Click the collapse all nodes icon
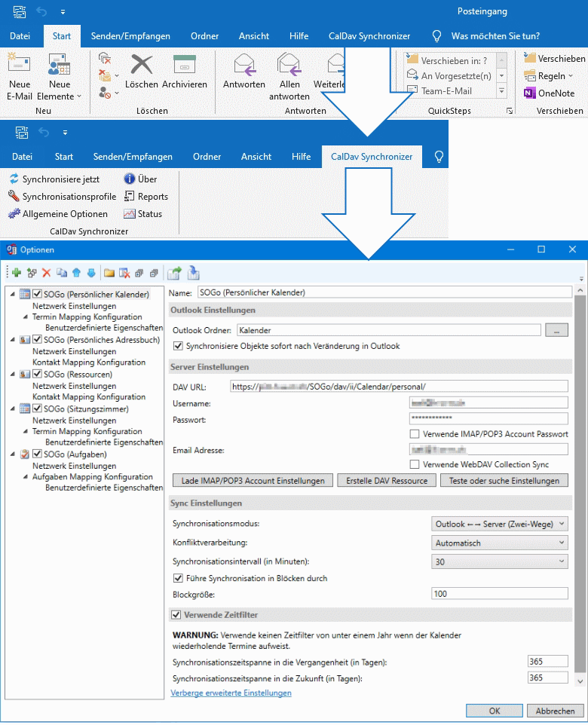 (x=154, y=274)
